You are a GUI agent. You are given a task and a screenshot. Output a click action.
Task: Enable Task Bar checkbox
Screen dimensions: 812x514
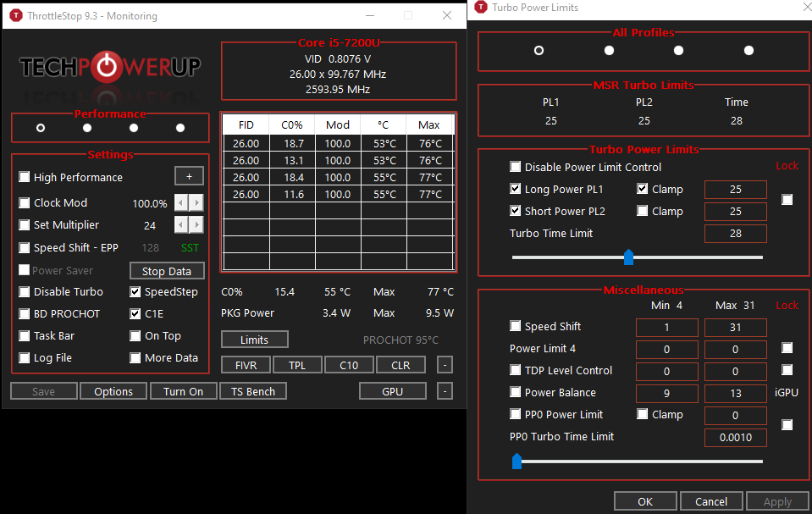[25, 336]
